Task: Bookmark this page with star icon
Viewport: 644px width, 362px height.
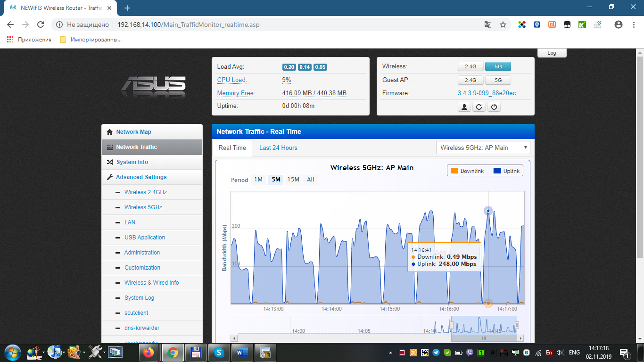Action: [x=503, y=25]
